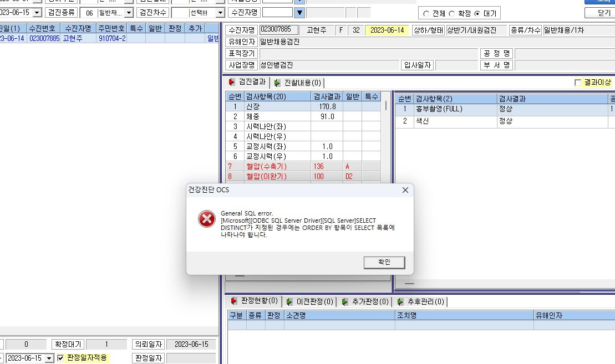The height and width of the screenshot is (364, 615).
Task: Click the green icon on 이전판정 tab
Action: coord(289,302)
